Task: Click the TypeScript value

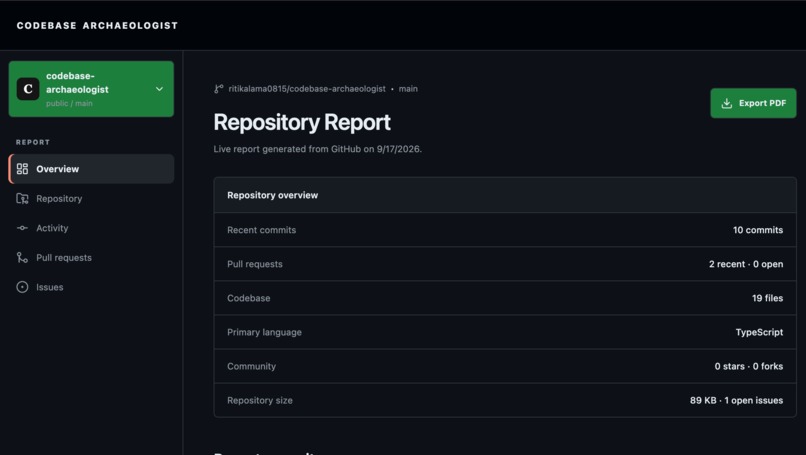Action: coord(759,332)
